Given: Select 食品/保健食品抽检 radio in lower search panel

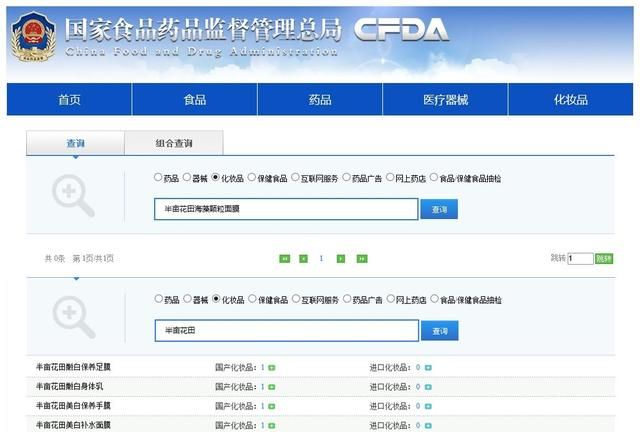Looking at the screenshot, I should 434,299.
